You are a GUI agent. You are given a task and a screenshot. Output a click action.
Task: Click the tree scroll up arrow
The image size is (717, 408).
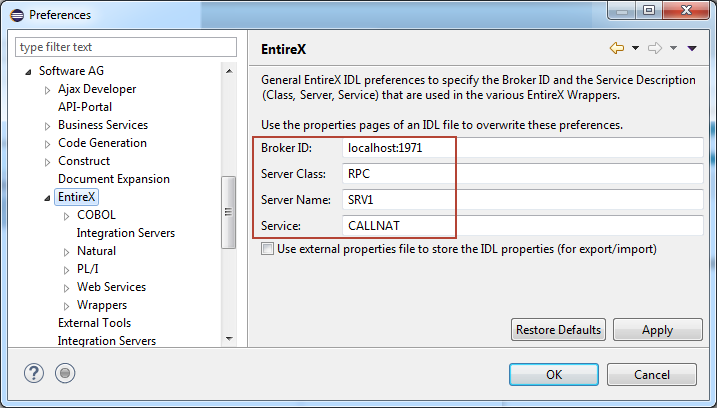[230, 71]
